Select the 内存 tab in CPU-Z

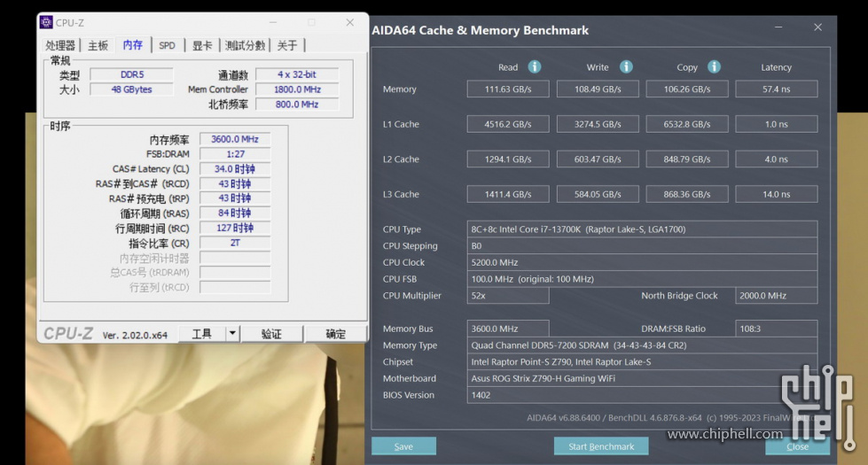133,45
